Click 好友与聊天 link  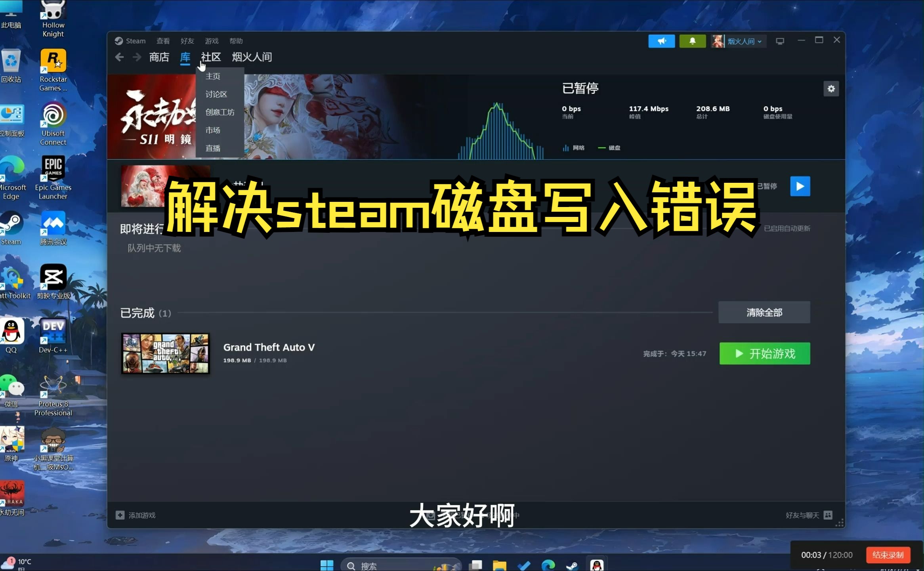click(802, 515)
